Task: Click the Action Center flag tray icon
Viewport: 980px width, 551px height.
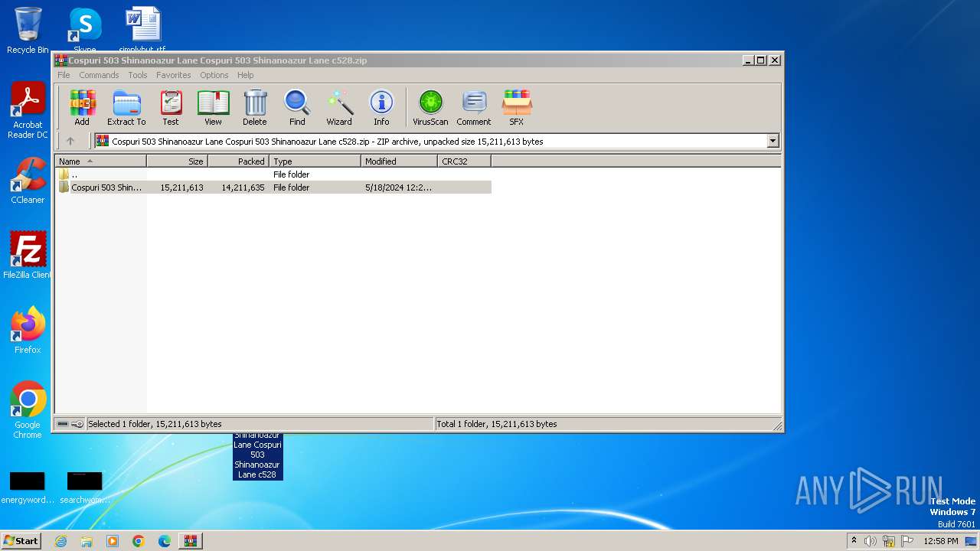Action: (907, 541)
